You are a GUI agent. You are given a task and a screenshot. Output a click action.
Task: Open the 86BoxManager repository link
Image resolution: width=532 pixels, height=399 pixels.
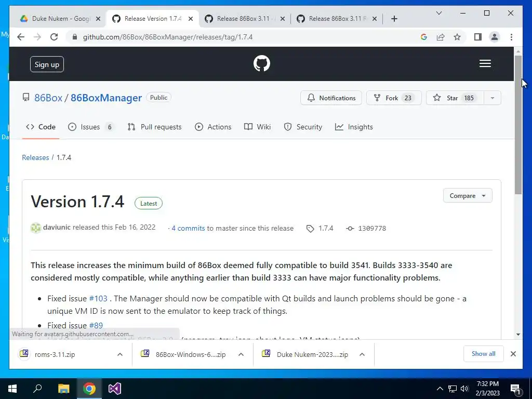point(106,98)
